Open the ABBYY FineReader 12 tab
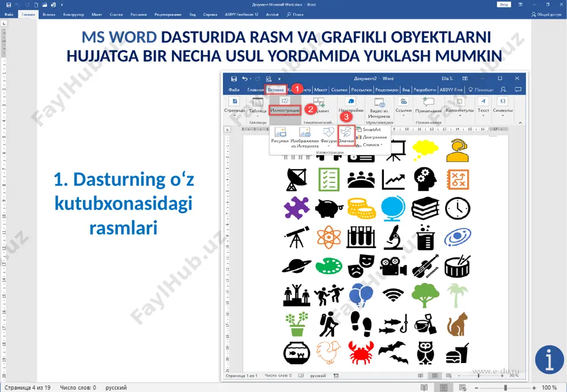The height and width of the screenshot is (392, 567). (x=242, y=15)
